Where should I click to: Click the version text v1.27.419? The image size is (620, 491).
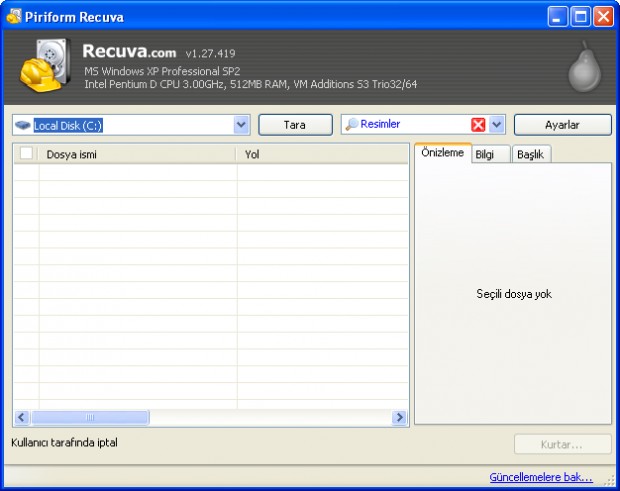tap(210, 53)
